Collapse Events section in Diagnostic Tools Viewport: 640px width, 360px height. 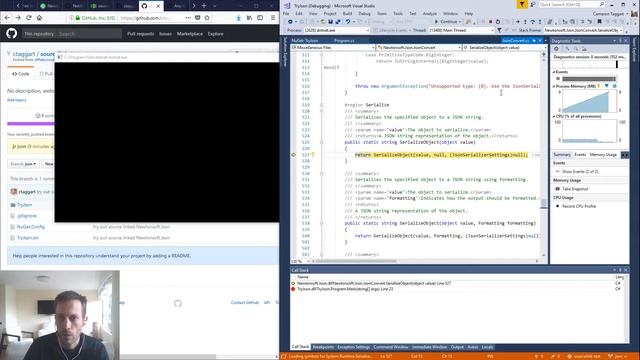click(554, 72)
